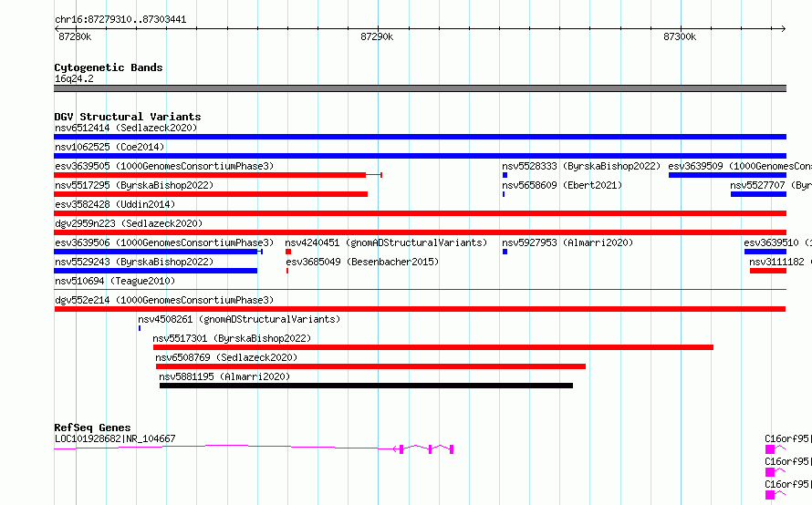Click the esv3639510 blue variant bar
812x505 pixels.
765,252
